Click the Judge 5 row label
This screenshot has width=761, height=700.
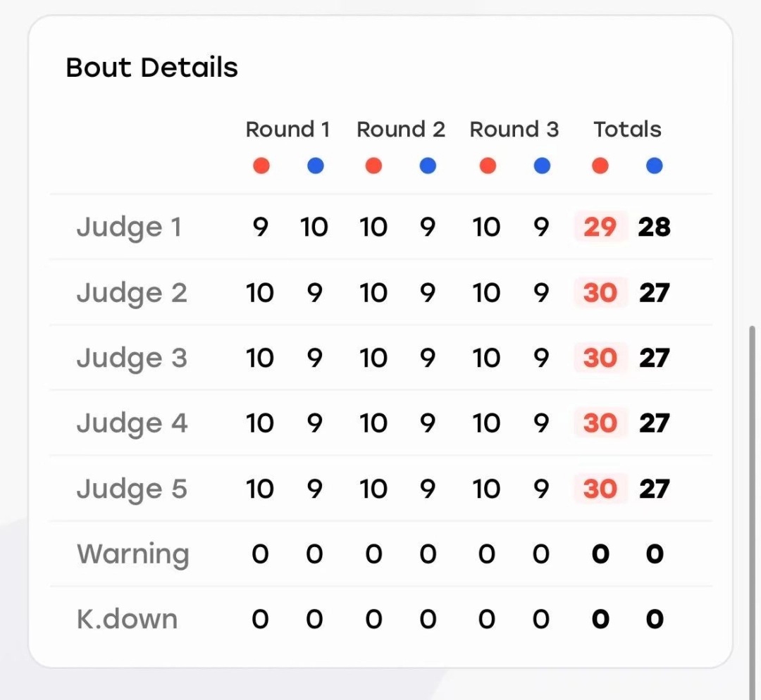point(132,489)
